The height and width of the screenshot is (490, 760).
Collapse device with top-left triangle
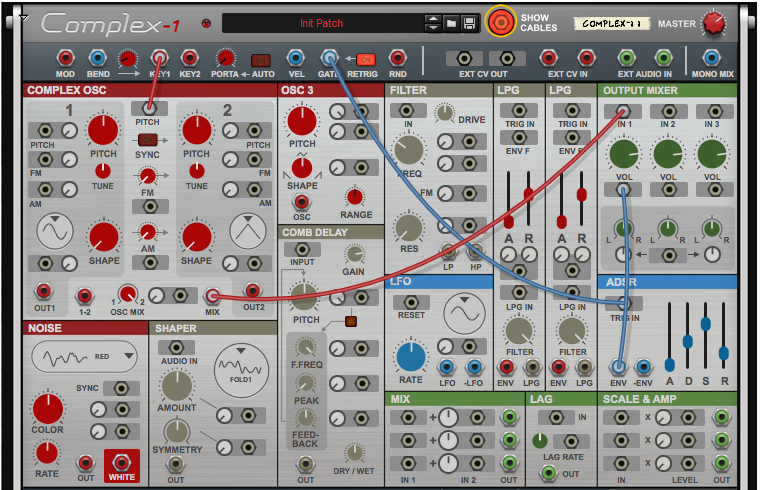(x=23, y=18)
